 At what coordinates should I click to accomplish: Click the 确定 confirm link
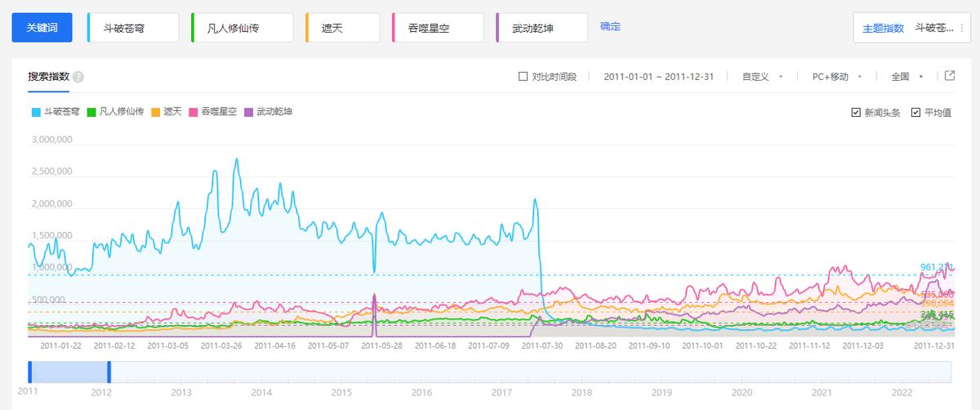tap(610, 27)
